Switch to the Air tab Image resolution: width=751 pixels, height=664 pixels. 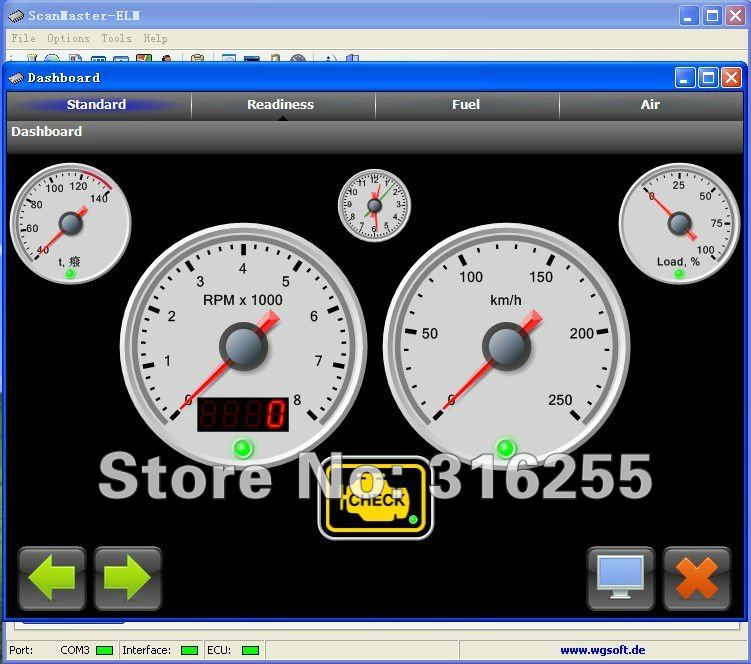(x=651, y=105)
